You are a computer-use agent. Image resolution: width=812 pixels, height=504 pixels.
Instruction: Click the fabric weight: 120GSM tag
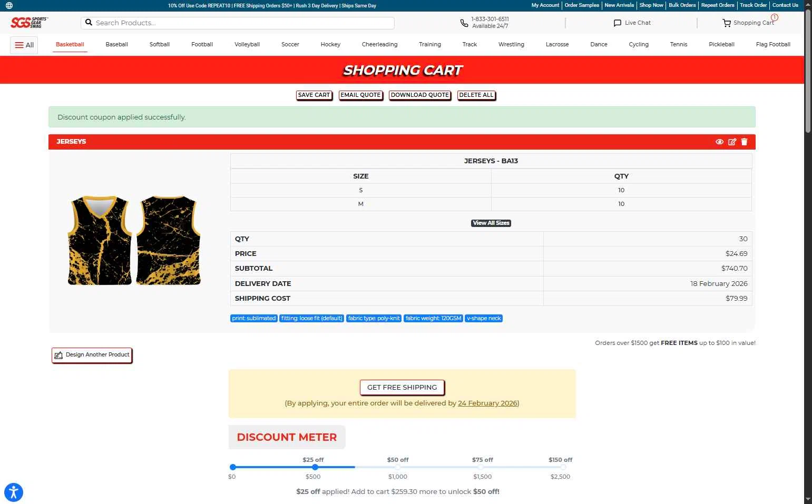[x=434, y=319]
